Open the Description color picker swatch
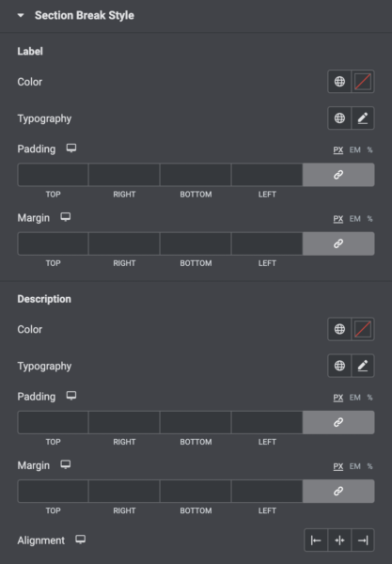 (x=363, y=329)
